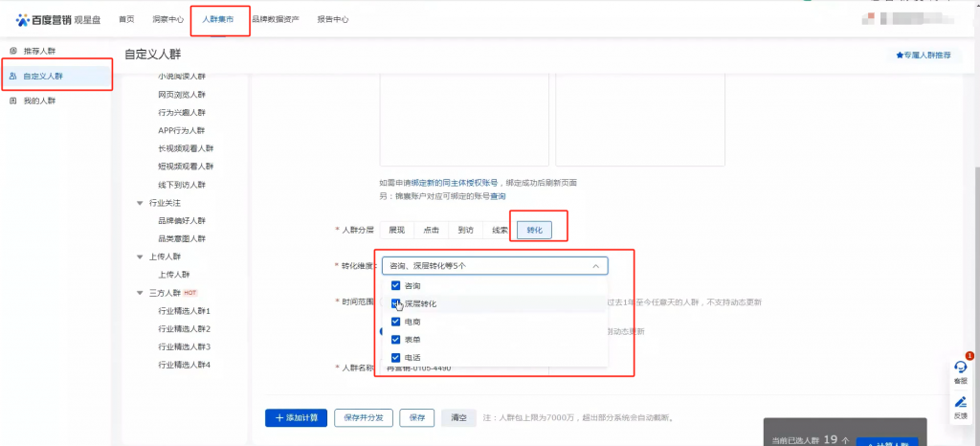Select 线下到访人群 in the tree
980x446 pixels.
(x=182, y=185)
